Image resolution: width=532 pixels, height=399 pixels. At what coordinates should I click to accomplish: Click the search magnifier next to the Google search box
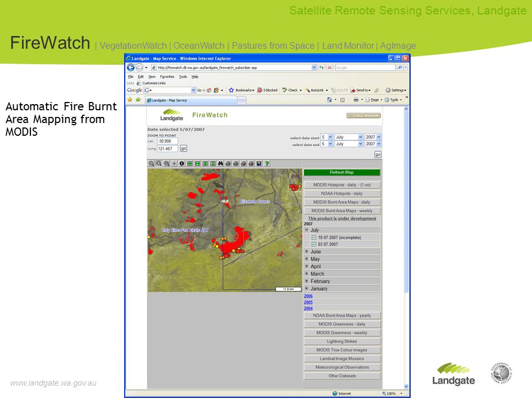(x=400, y=68)
